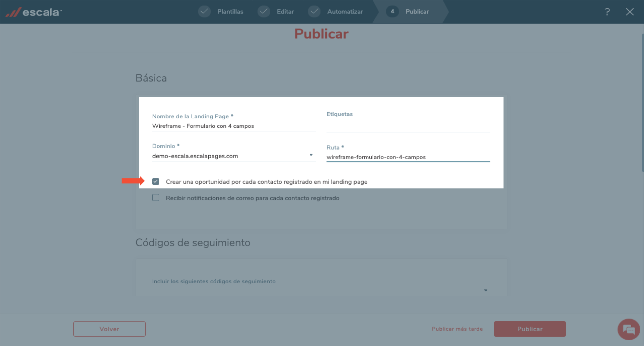Click the step 4 number badge
The width and height of the screenshot is (644, 346).
tap(392, 11)
